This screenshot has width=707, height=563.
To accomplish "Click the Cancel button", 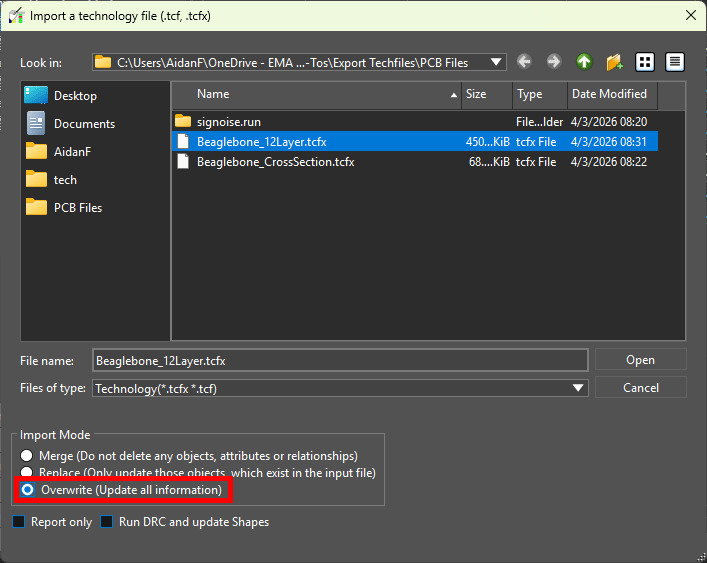I will click(640, 388).
